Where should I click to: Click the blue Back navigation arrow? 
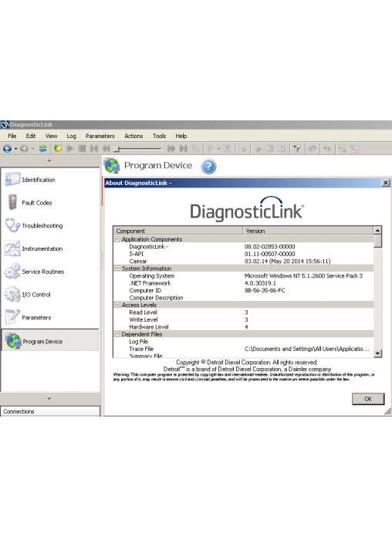[x=7, y=149]
